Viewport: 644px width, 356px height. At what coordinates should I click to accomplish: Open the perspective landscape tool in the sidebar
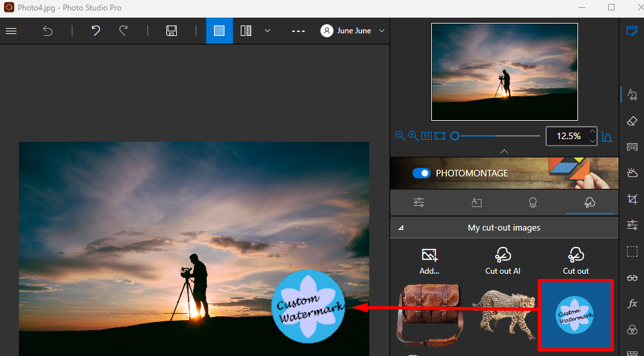(632, 147)
